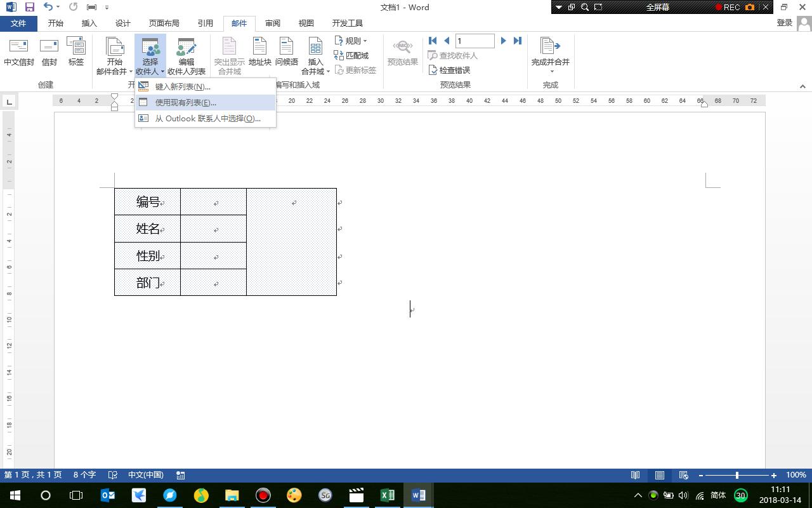The height and width of the screenshot is (508, 812).
Task: Switch to Web Layout view in status bar
Action: click(683, 475)
